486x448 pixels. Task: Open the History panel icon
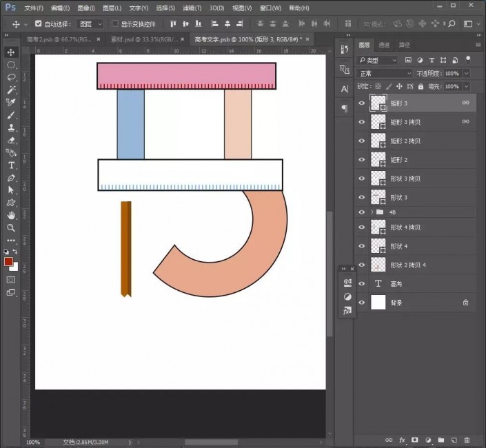click(x=345, y=50)
